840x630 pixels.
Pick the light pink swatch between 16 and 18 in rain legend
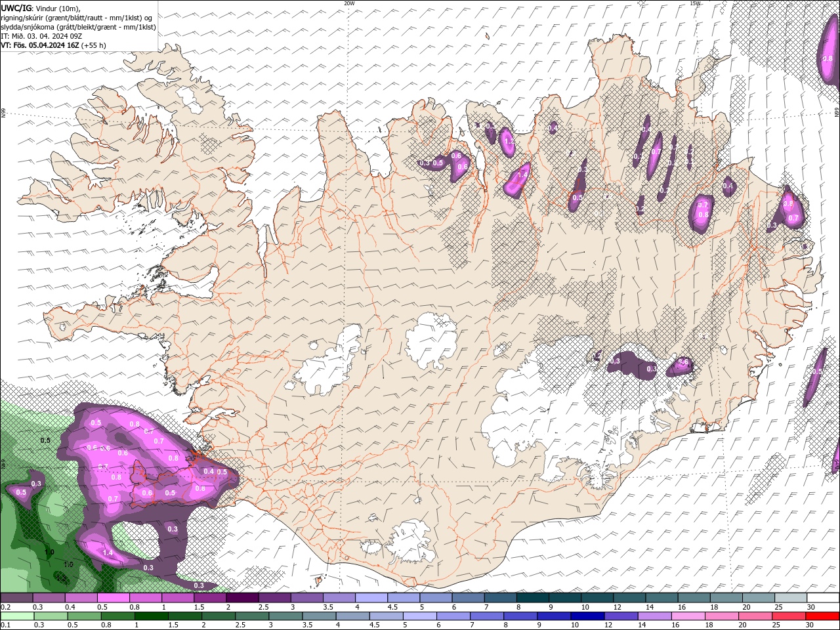(688, 616)
